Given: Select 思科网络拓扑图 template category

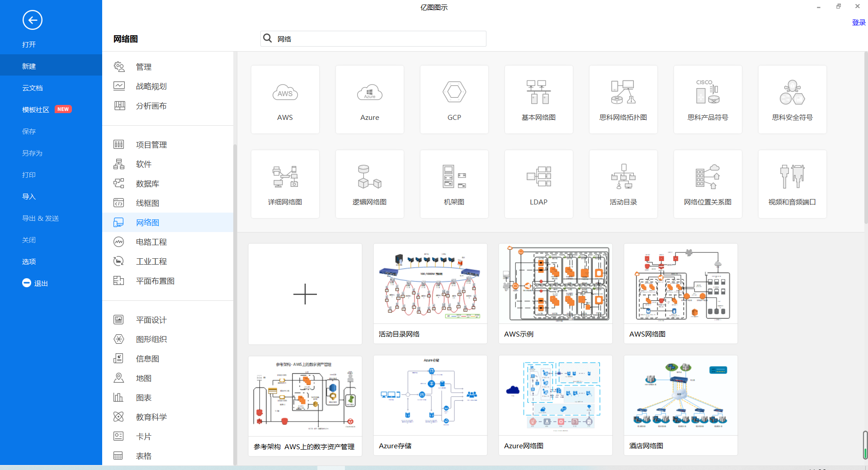Looking at the screenshot, I should click(x=623, y=100).
